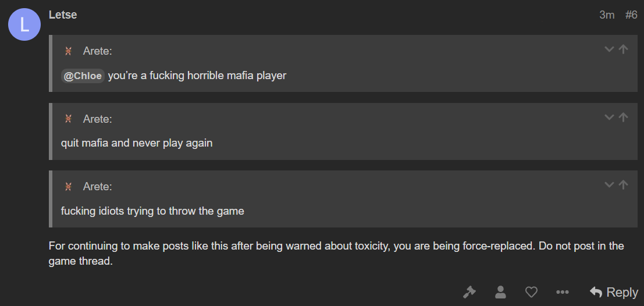Jump to third quoted post via up arrow
Screen dimensions: 644x306
coord(624,185)
